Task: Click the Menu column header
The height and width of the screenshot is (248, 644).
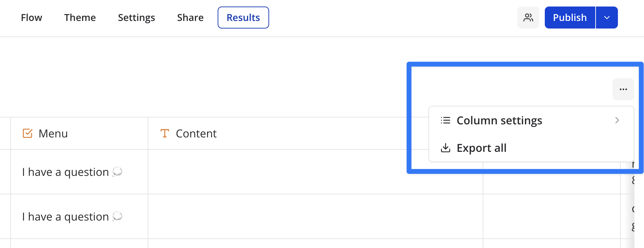Action: coord(53,134)
